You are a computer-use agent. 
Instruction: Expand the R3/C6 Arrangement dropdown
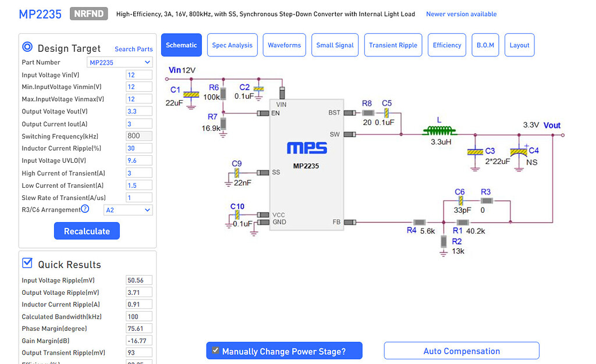pos(128,210)
